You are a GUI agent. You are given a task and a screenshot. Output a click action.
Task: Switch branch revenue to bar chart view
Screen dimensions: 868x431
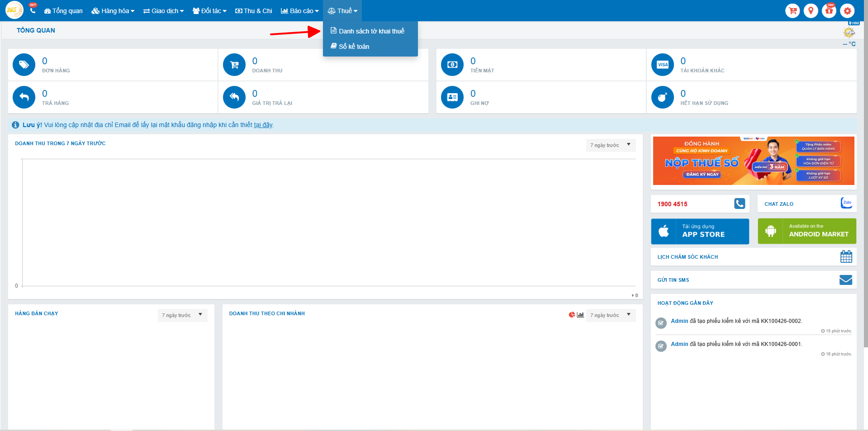point(580,315)
